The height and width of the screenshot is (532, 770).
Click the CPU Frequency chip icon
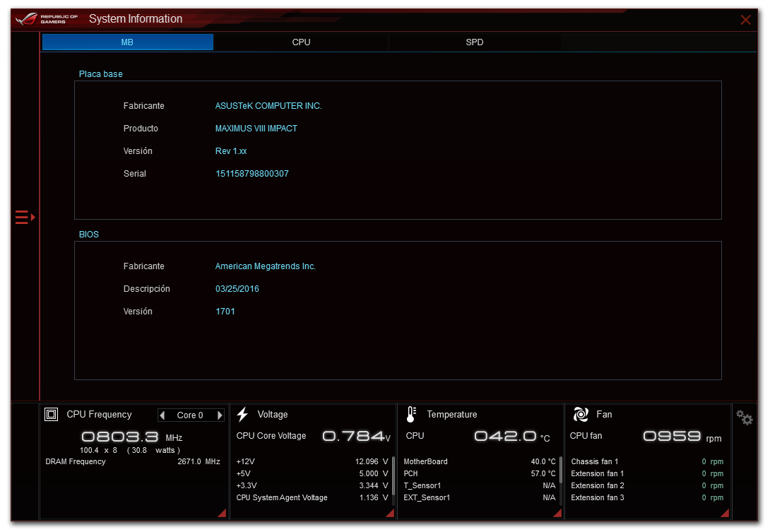(x=51, y=415)
